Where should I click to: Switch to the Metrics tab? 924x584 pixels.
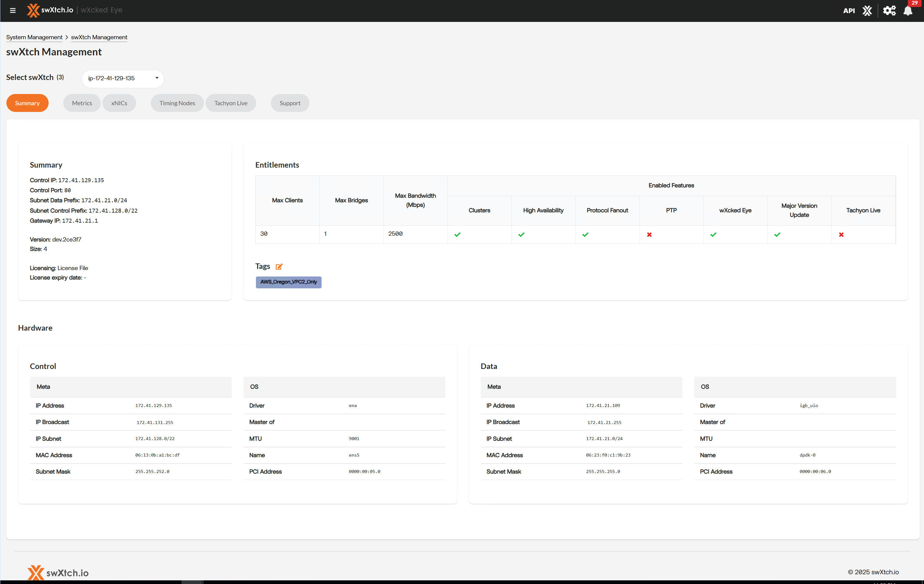pyautogui.click(x=82, y=103)
